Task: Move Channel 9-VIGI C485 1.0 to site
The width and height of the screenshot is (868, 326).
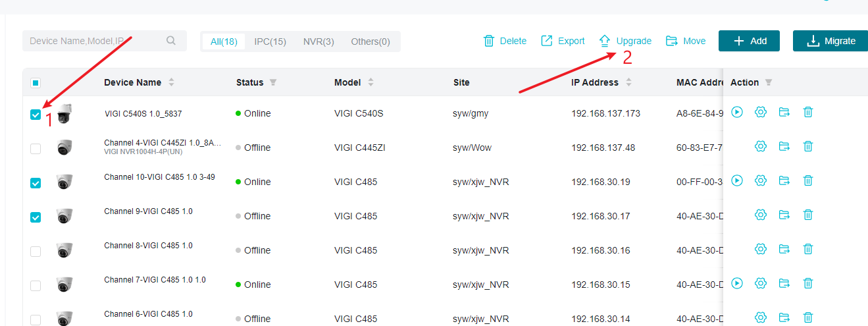Action: coord(784,215)
